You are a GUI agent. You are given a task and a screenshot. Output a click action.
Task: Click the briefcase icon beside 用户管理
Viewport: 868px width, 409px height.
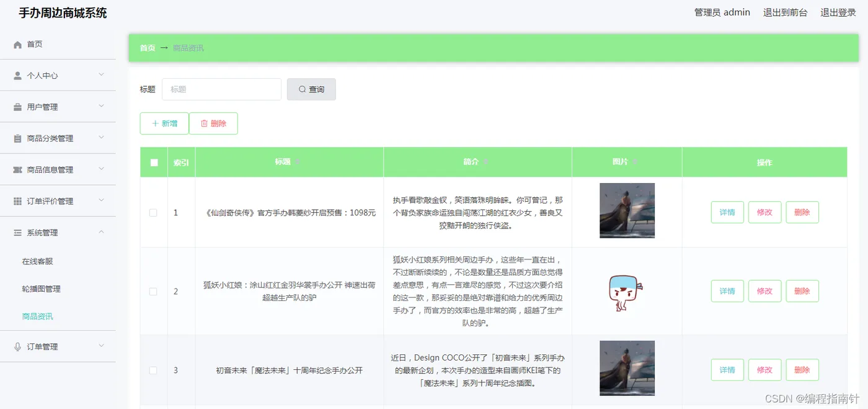(17, 107)
